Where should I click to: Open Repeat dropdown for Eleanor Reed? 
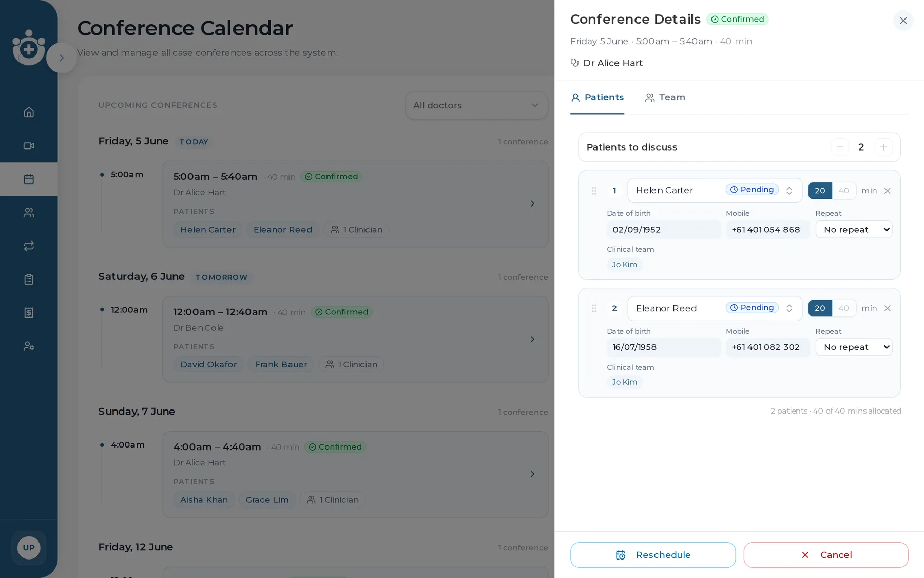854,347
